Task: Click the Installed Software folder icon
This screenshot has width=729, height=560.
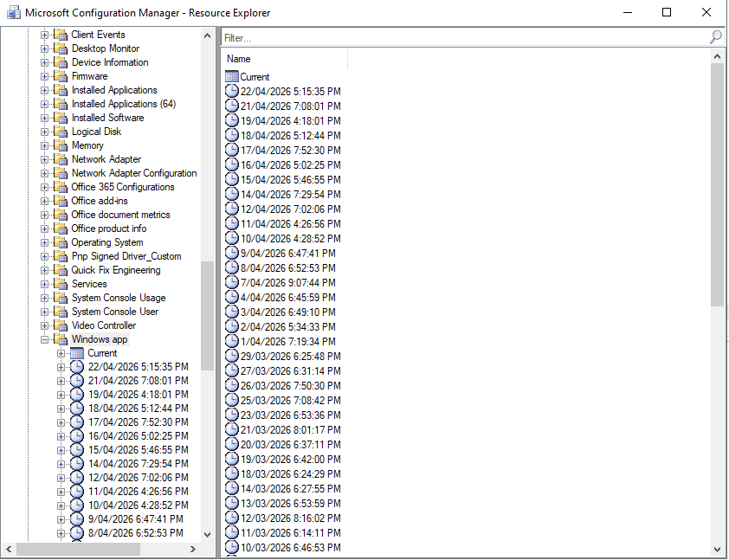Action: pos(61,118)
